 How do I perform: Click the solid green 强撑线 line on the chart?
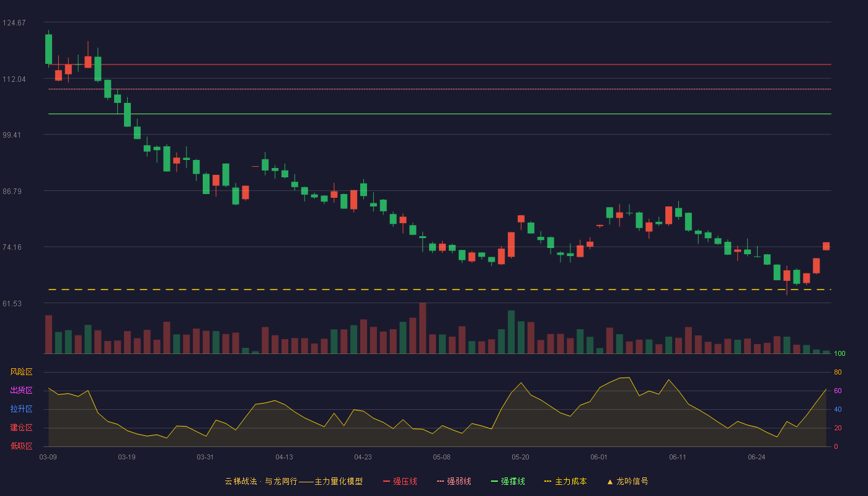[440, 114]
